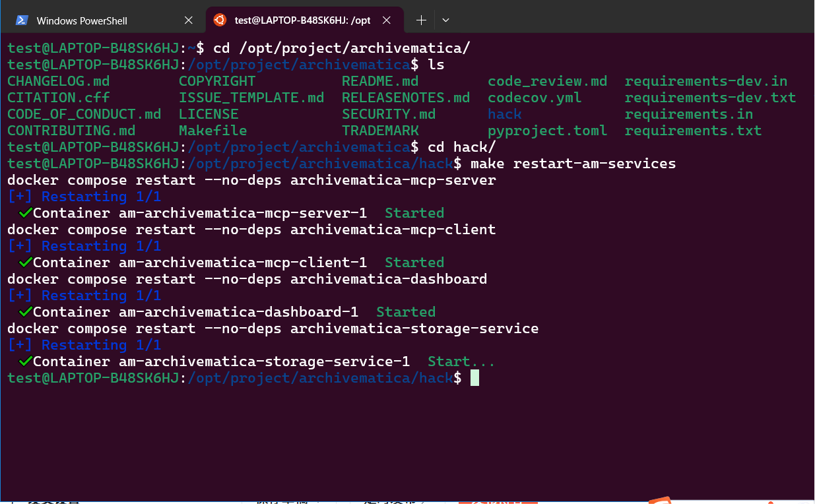Click the RELEASENOTES.md file name
This screenshot has width=815, height=504.
coord(406,98)
